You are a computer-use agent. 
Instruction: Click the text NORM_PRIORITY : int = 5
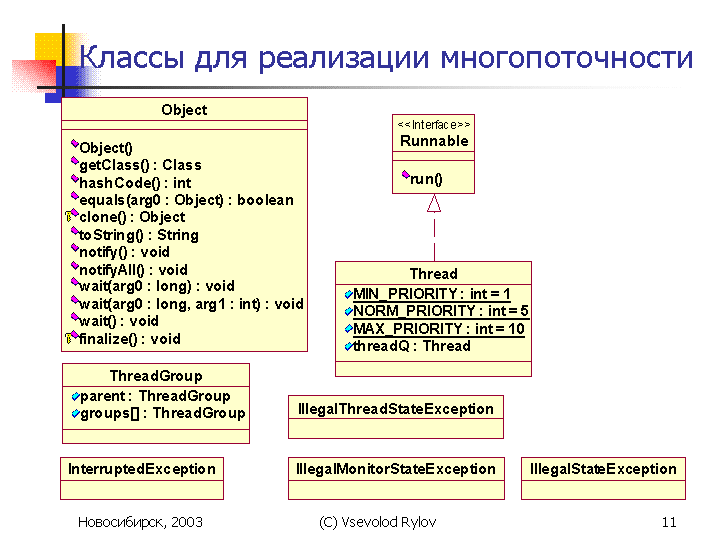pos(441,311)
